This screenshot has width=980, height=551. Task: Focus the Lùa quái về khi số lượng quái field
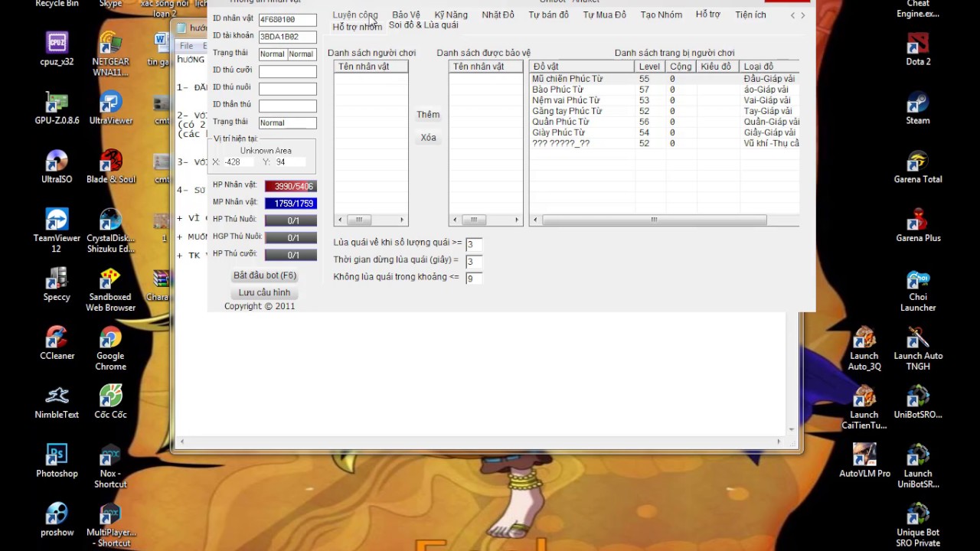(x=474, y=244)
